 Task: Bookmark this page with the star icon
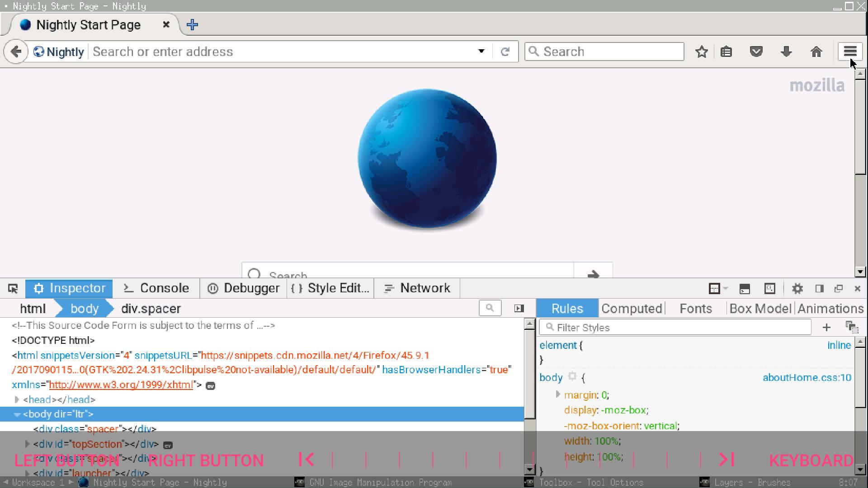click(x=702, y=52)
